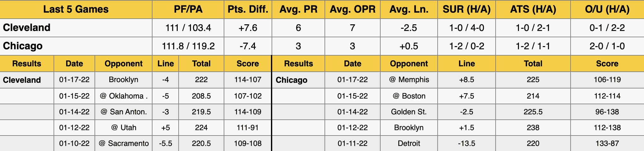This screenshot has width=644, height=151.
Task: Click the @ Sacramento opponent cell
Action: point(124,143)
